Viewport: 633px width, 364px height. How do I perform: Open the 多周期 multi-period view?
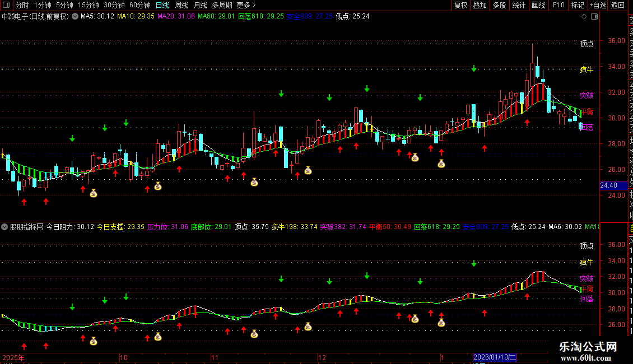point(222,5)
